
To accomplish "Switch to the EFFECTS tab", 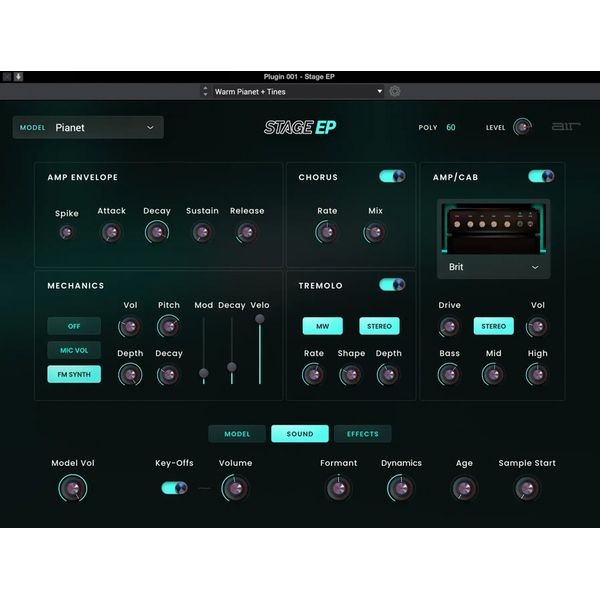I will click(x=363, y=434).
